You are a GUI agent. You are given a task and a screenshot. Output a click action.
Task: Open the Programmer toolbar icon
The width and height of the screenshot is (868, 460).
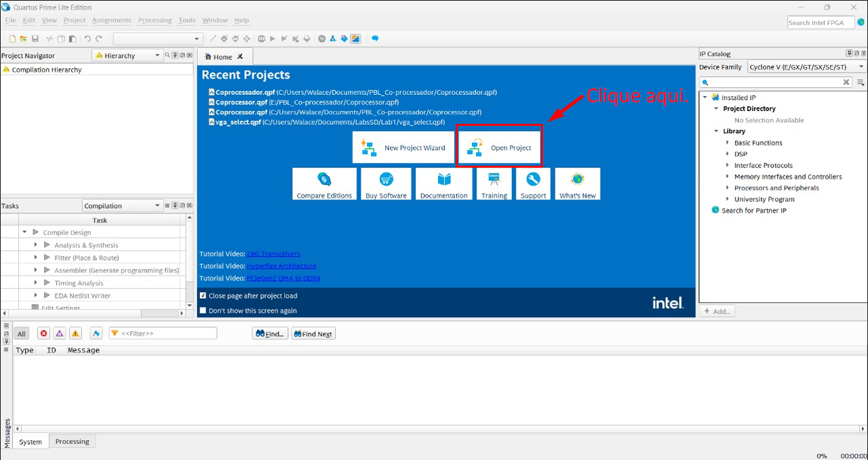click(x=344, y=39)
